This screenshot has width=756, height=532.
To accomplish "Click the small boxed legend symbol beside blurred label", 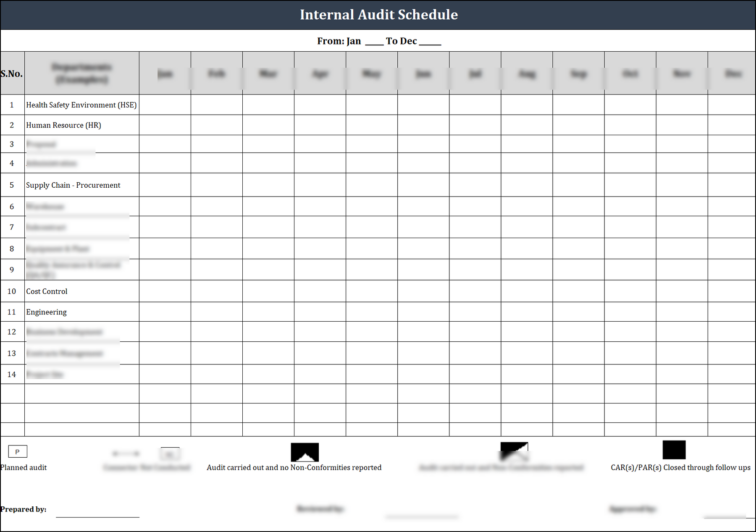I will (170, 453).
